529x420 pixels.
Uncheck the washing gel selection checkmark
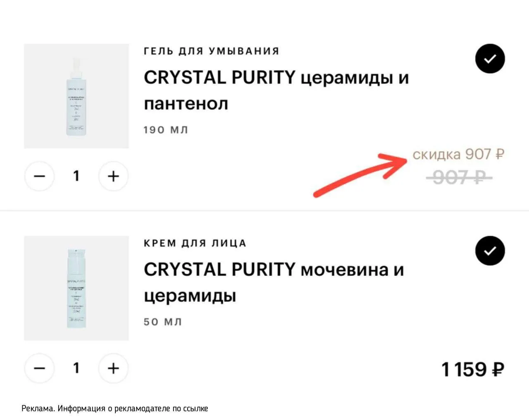pyautogui.click(x=490, y=59)
